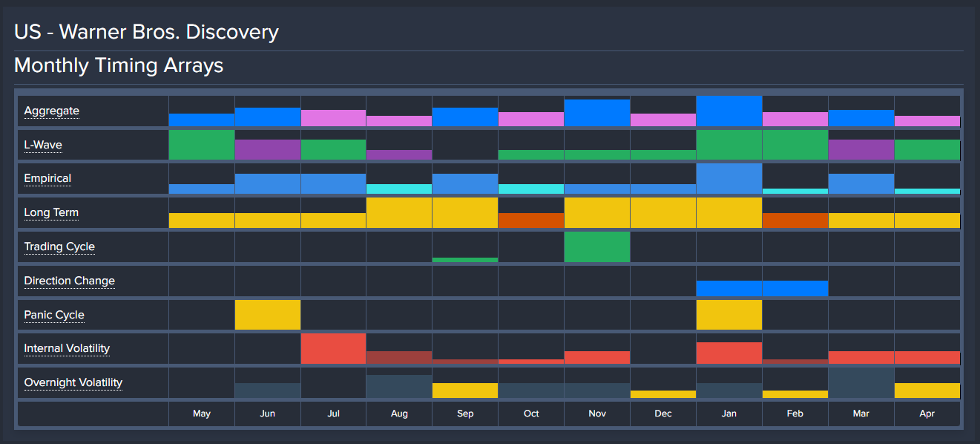Click the red Internal Volatility bar for July
Image resolution: width=980 pixels, height=444 pixels.
(334, 349)
